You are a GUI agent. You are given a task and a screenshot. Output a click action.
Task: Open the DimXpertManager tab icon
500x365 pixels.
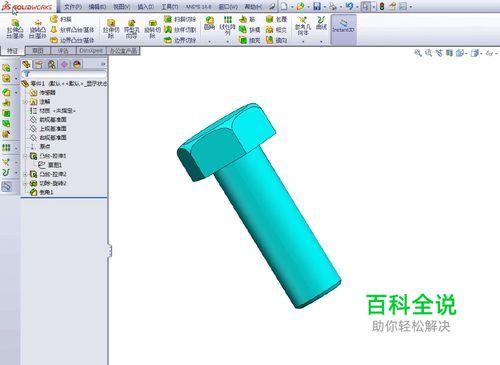[x=64, y=64]
